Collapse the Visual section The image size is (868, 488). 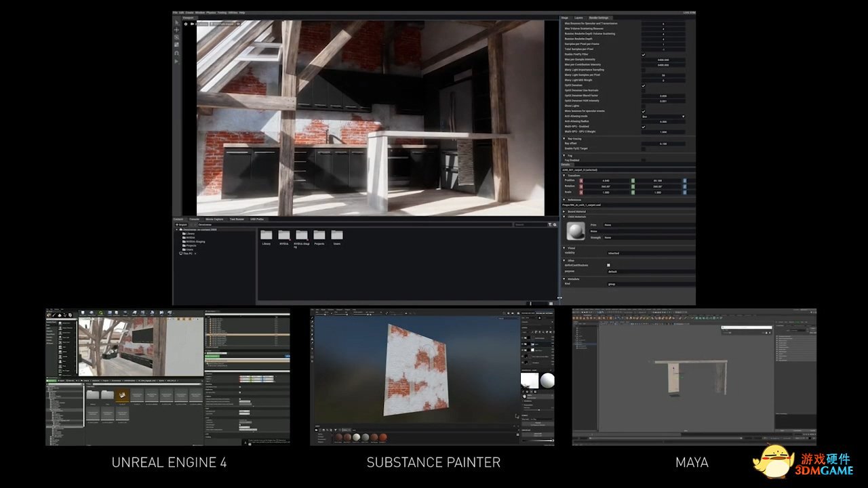(564, 247)
